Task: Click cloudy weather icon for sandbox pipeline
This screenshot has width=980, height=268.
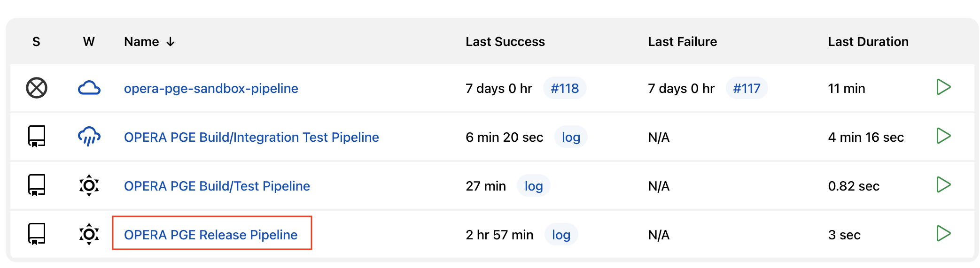Action: point(89,88)
